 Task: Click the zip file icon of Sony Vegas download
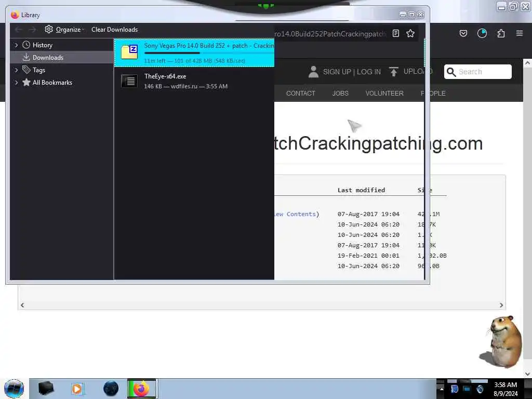click(129, 52)
